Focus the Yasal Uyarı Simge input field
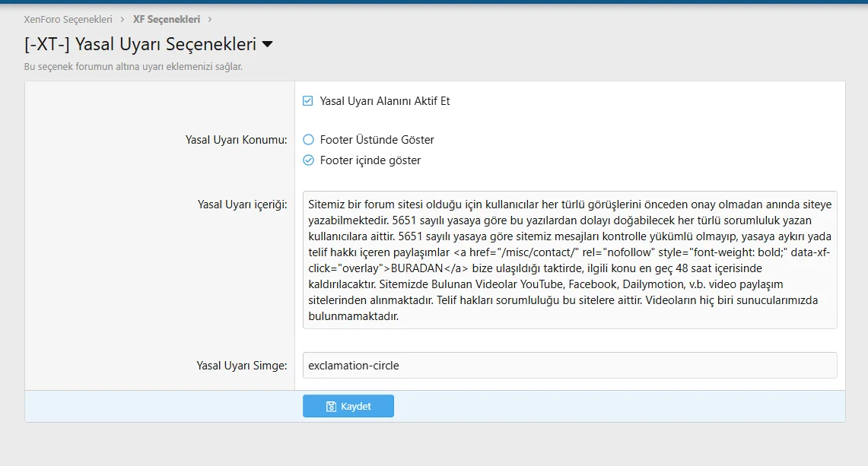The image size is (868, 466). [569, 365]
